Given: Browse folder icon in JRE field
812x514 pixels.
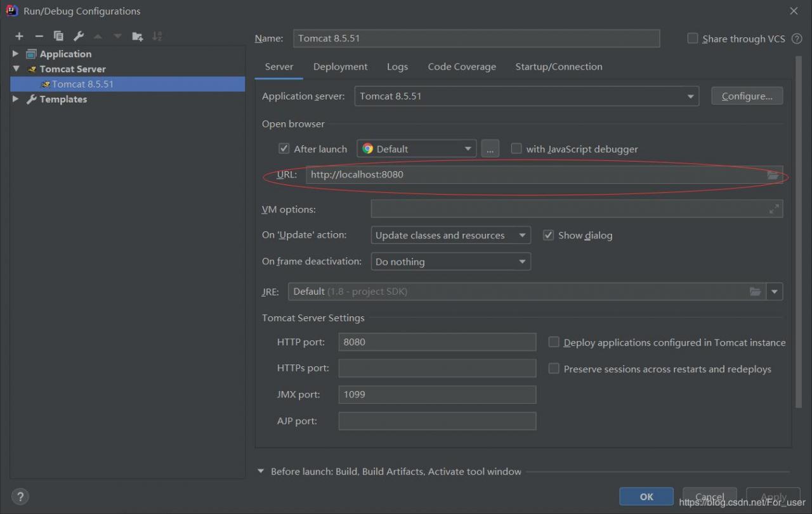Looking at the screenshot, I should click(x=755, y=292).
